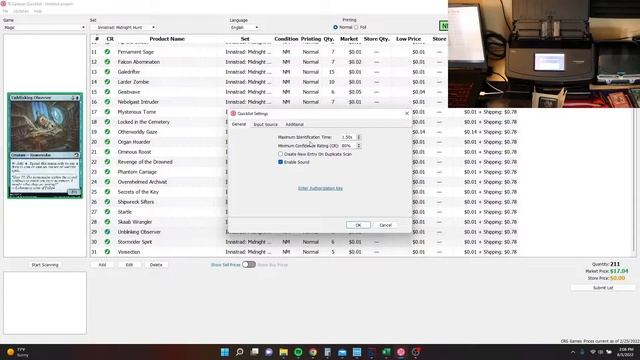Select the Foil printing radio button
The height and width of the screenshot is (360, 640).
(356, 27)
